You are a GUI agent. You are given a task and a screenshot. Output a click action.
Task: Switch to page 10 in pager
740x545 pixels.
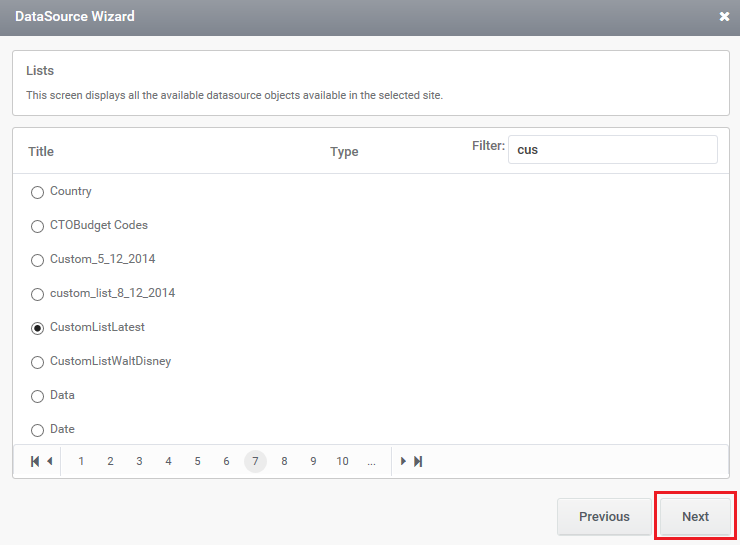tap(342, 461)
